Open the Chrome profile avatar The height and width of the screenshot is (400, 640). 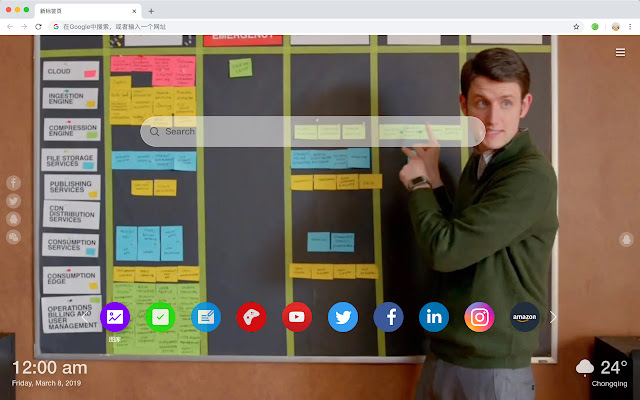[616, 27]
